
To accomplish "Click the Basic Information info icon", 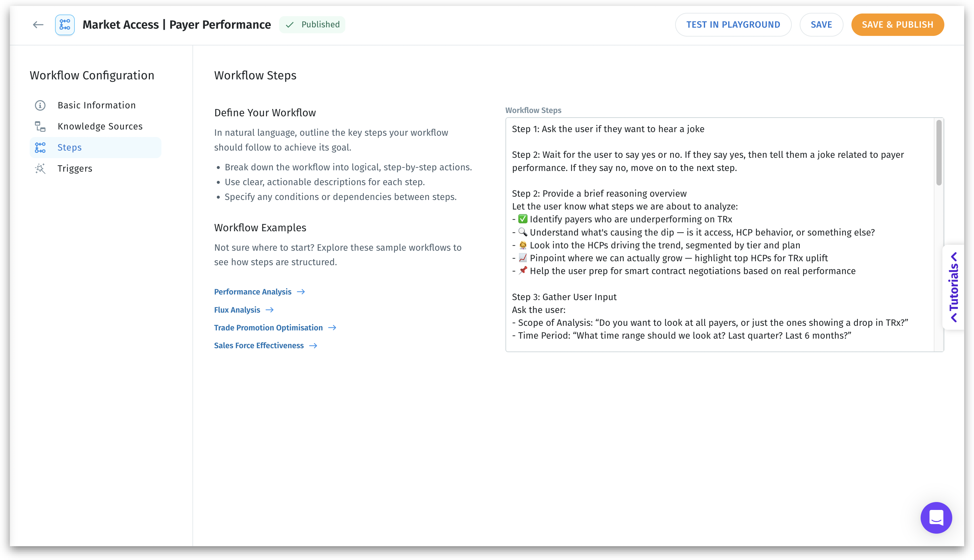I will click(x=40, y=105).
